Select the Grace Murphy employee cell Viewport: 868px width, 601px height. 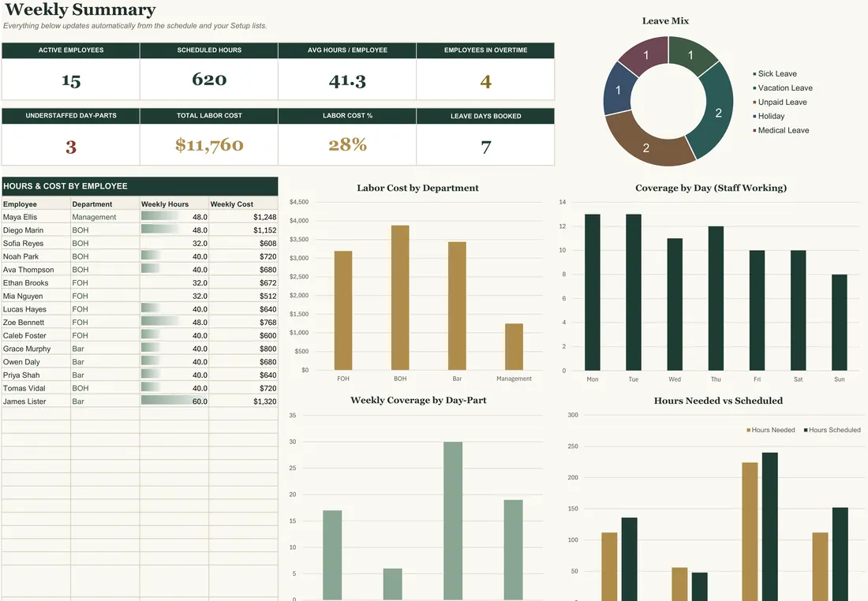click(x=36, y=349)
